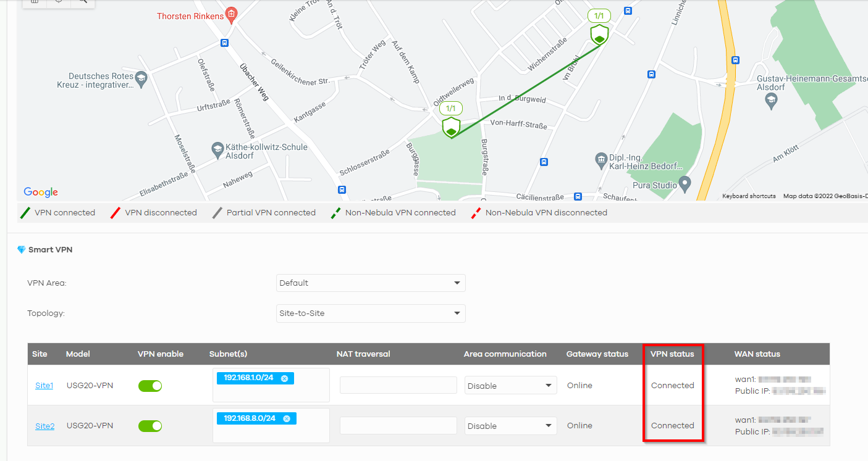Open Site1 Area communication dropdown
868x461 pixels.
[510, 386]
